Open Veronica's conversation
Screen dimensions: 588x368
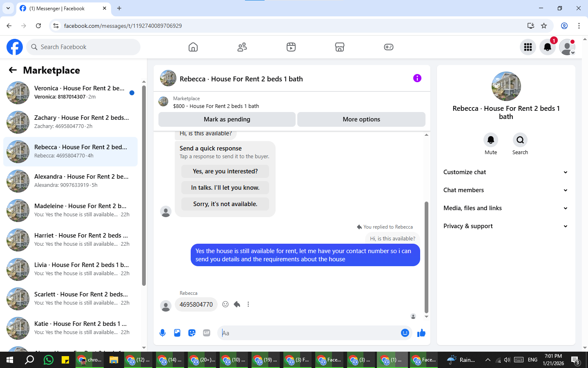[71, 93]
